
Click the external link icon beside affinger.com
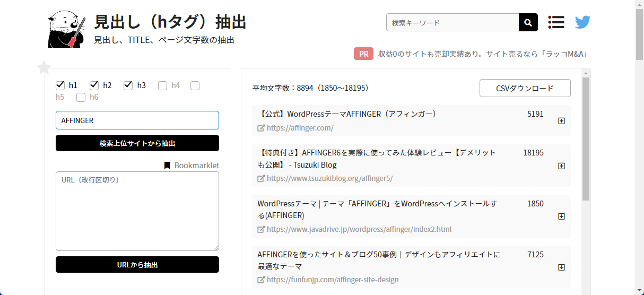(261, 128)
